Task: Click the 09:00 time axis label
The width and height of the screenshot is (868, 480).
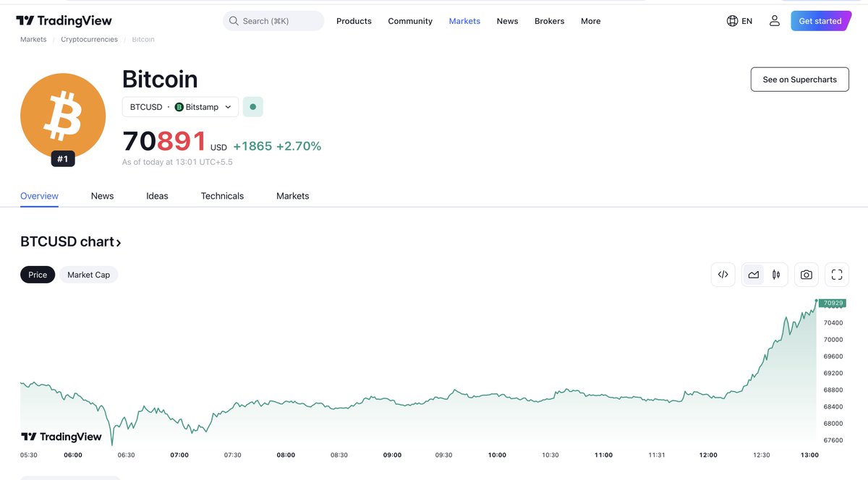Action: pyautogui.click(x=392, y=455)
